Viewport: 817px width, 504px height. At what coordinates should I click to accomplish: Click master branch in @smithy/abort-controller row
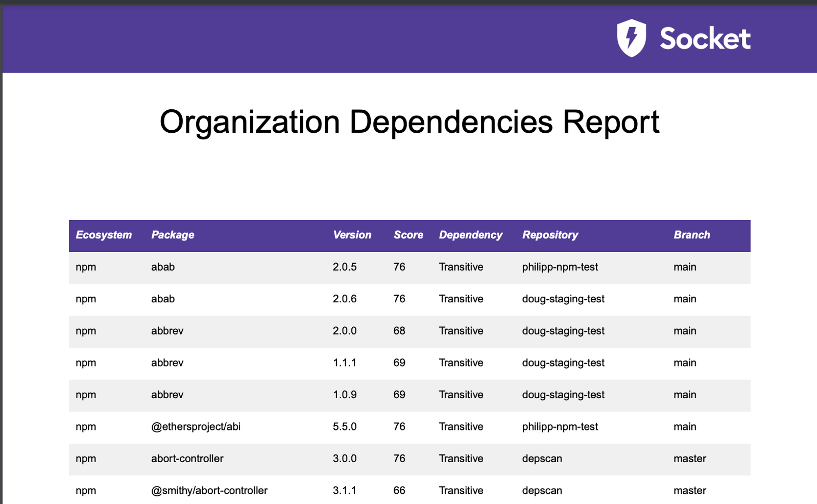(690, 490)
